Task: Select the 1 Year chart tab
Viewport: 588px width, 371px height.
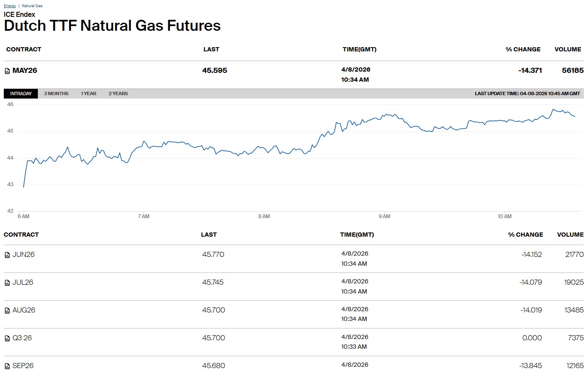Action: tap(88, 93)
